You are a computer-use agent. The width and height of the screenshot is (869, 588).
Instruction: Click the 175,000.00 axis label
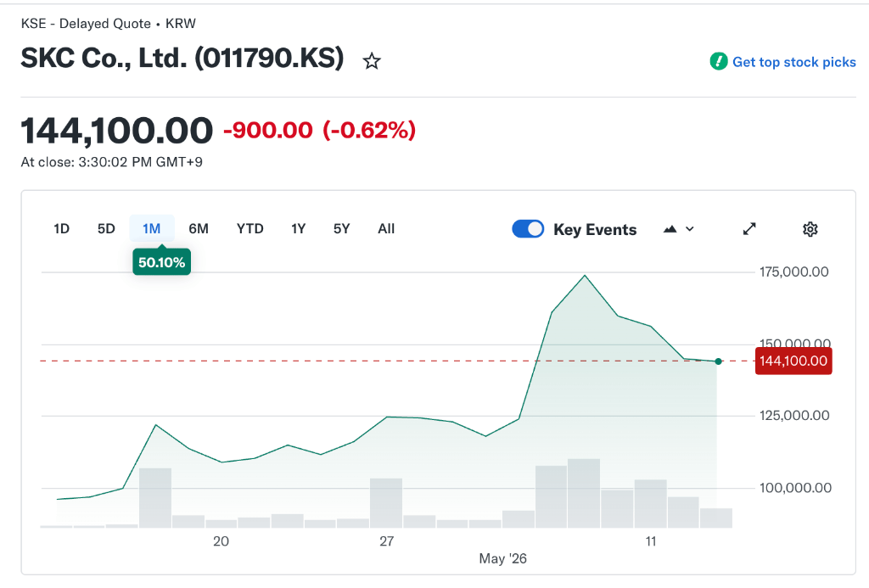click(x=793, y=272)
